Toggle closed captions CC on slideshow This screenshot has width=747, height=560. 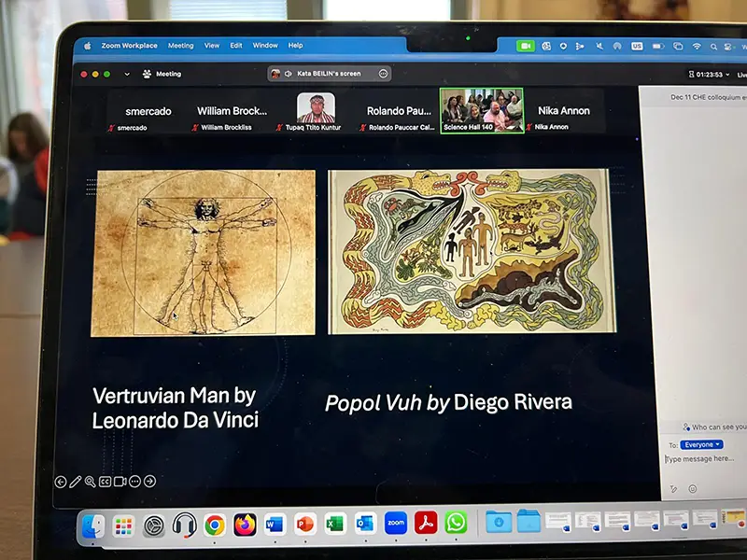(105, 482)
